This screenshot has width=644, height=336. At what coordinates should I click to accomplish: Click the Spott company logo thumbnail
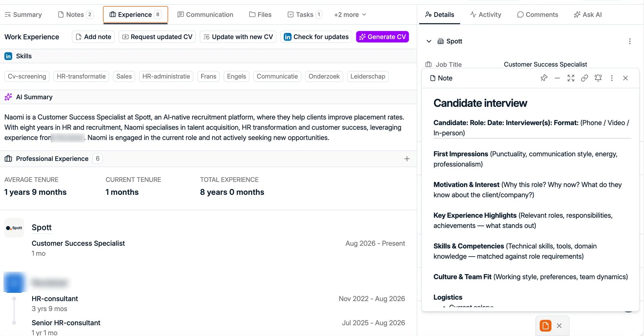coord(14,228)
